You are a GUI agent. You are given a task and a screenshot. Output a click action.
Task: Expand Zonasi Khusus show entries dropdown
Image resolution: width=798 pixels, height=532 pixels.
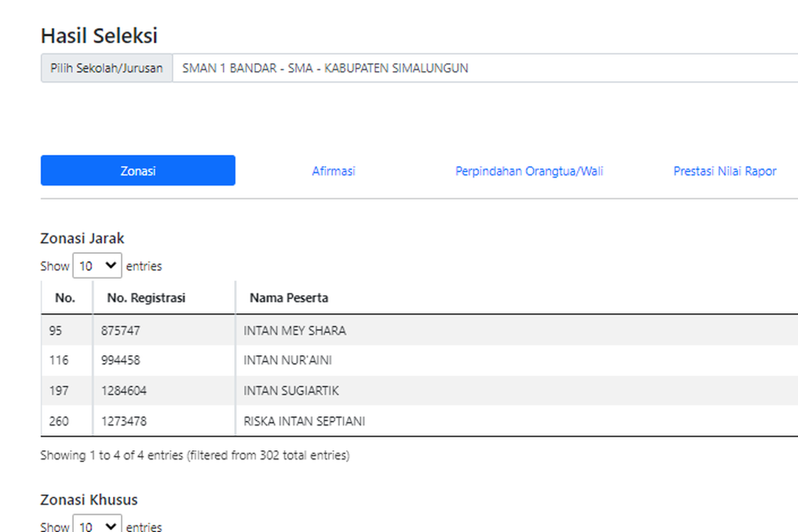97,525
